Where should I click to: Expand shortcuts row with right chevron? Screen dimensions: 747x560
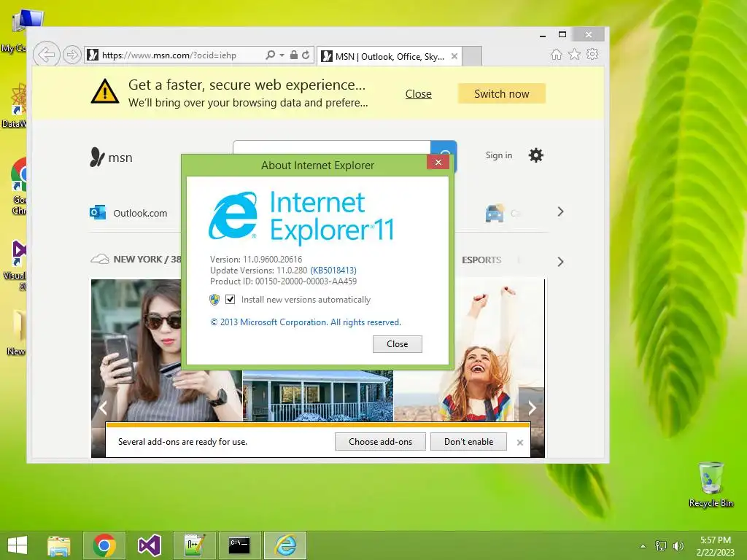point(561,212)
